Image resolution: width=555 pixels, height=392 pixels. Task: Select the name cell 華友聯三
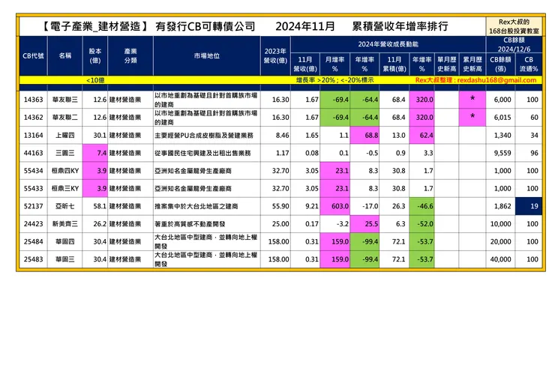(x=64, y=100)
